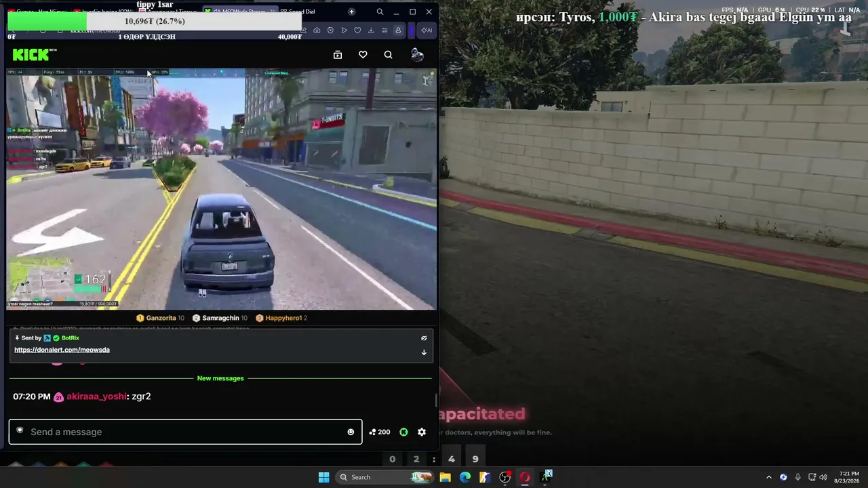Open the Kick home logo
Image resolution: width=868 pixels, height=488 pixels.
[34, 55]
